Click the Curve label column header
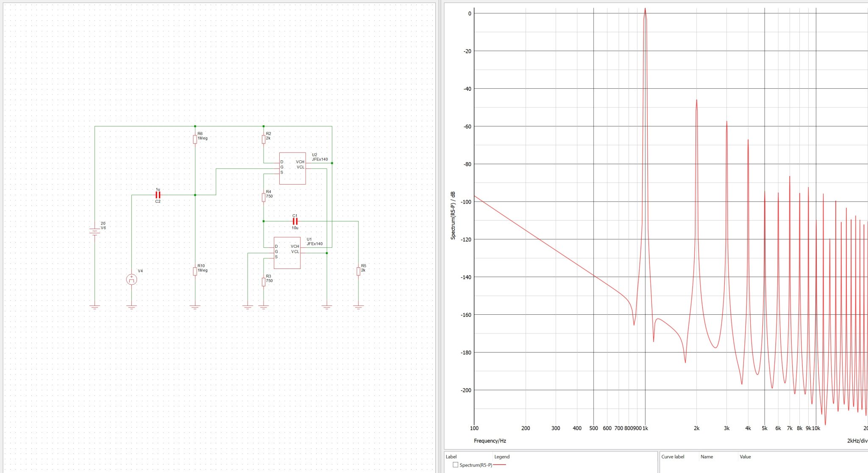The width and height of the screenshot is (868, 473). tap(673, 457)
